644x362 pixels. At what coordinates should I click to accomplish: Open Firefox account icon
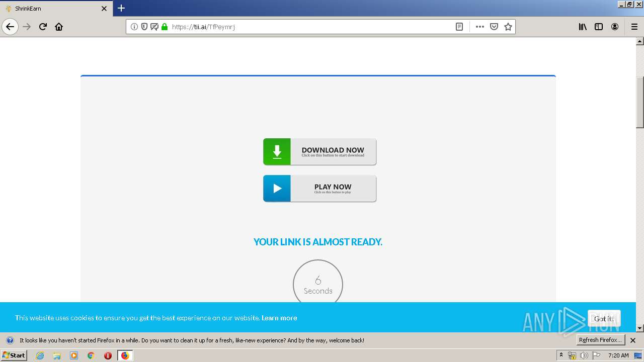click(615, 27)
